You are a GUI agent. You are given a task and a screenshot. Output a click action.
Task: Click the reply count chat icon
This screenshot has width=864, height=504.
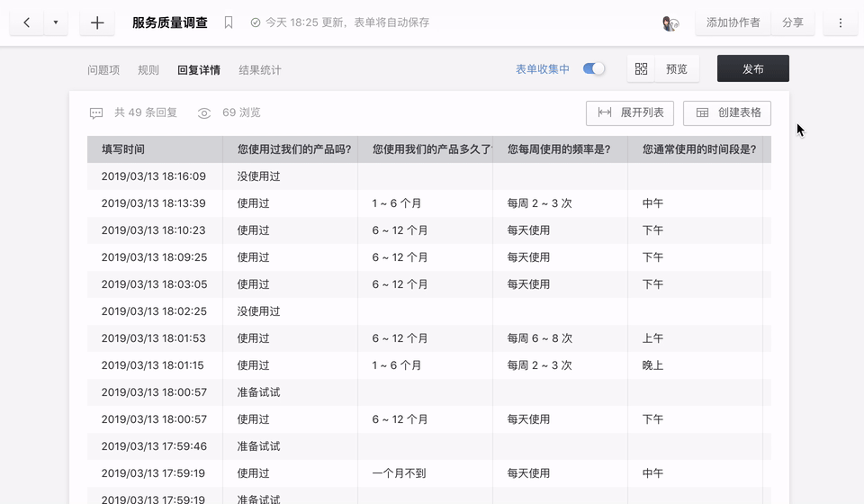(x=96, y=112)
